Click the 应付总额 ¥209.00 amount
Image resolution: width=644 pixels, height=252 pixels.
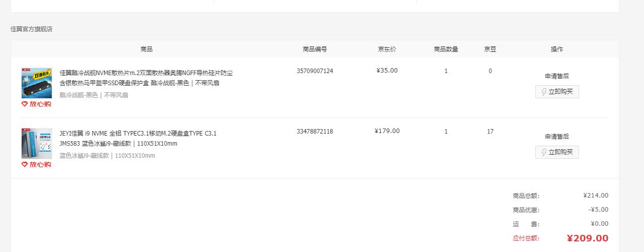[x=588, y=238]
